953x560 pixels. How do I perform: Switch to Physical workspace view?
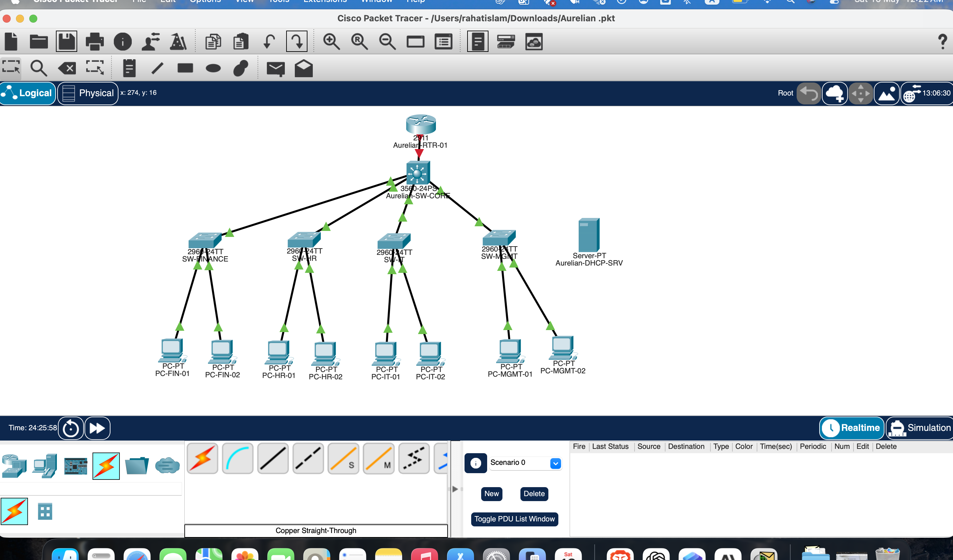[x=88, y=93]
